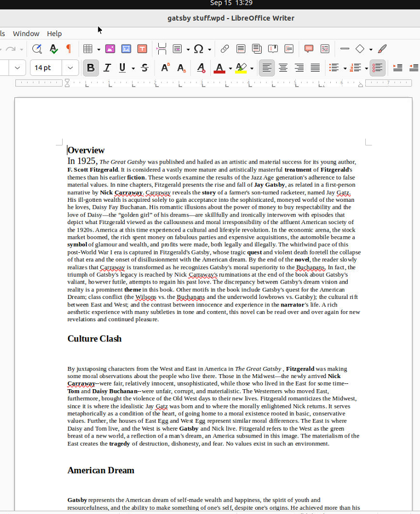Open Find & Replace tool
420x514 pixels.
(x=37, y=49)
